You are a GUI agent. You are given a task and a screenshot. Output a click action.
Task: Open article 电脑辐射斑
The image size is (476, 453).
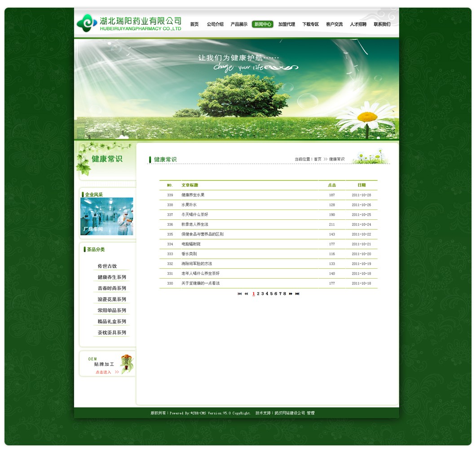(x=191, y=244)
